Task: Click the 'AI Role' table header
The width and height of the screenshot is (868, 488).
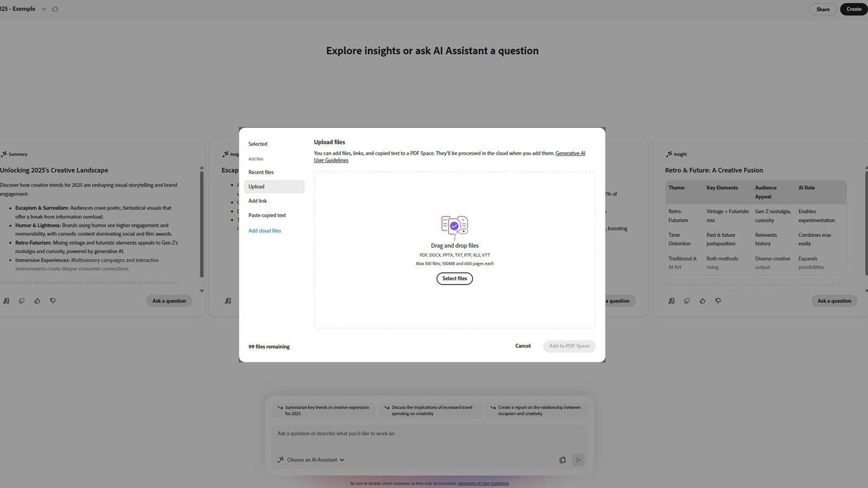Action: pyautogui.click(x=807, y=188)
